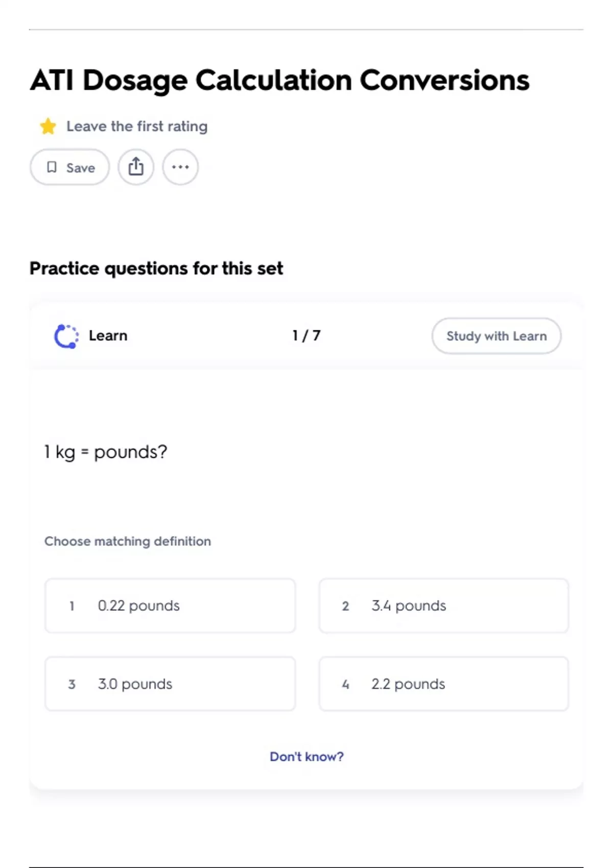Click the 'Learn' label text
The image size is (613, 868).
(x=108, y=335)
